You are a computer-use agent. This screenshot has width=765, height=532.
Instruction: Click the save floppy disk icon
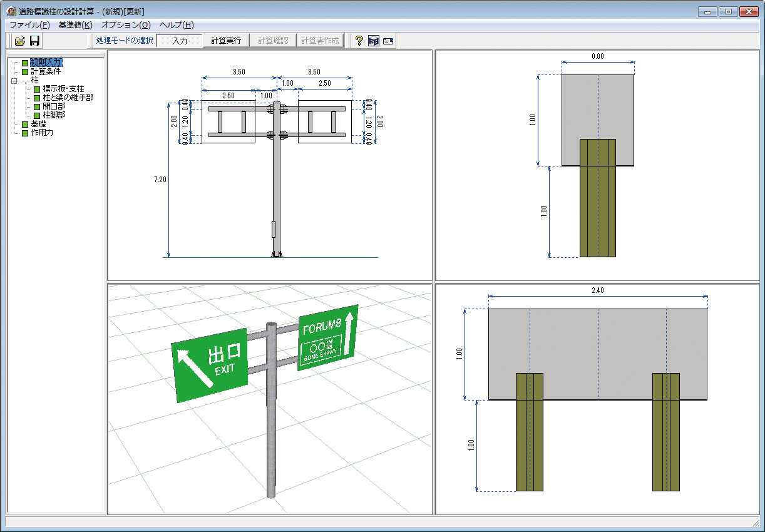(x=35, y=41)
